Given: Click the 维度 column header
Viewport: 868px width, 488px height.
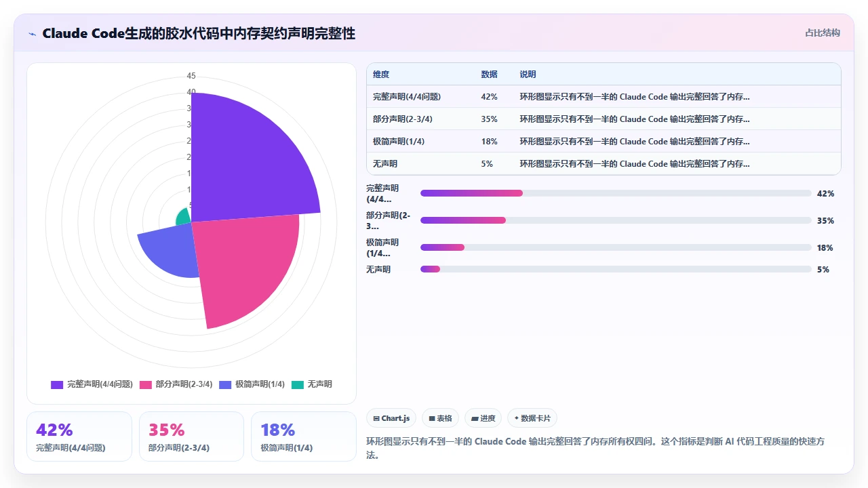Looking at the screenshot, I should point(381,75).
